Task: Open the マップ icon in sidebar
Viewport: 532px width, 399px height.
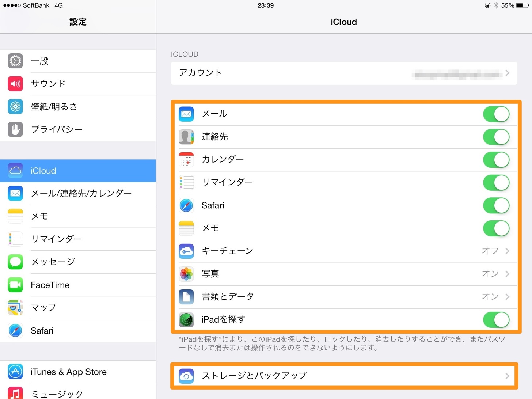Action: (x=15, y=308)
